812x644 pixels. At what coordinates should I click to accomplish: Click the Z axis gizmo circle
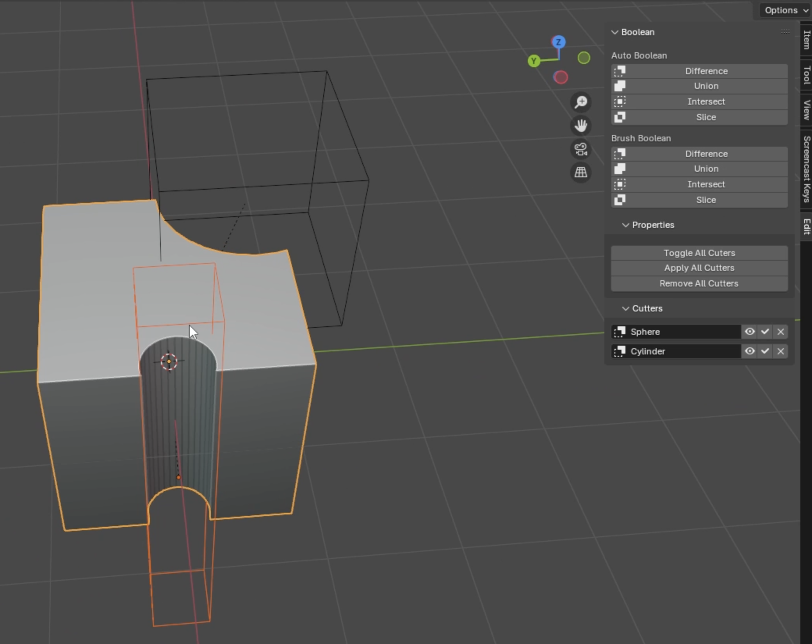pyautogui.click(x=559, y=42)
